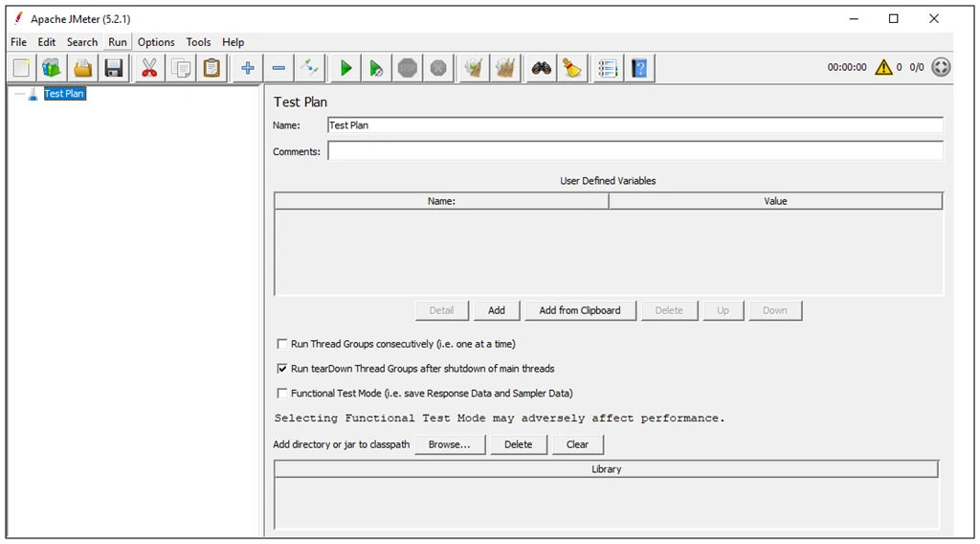The image size is (980, 544).
Task: Click the New test plan toolbar icon
Action: point(21,68)
